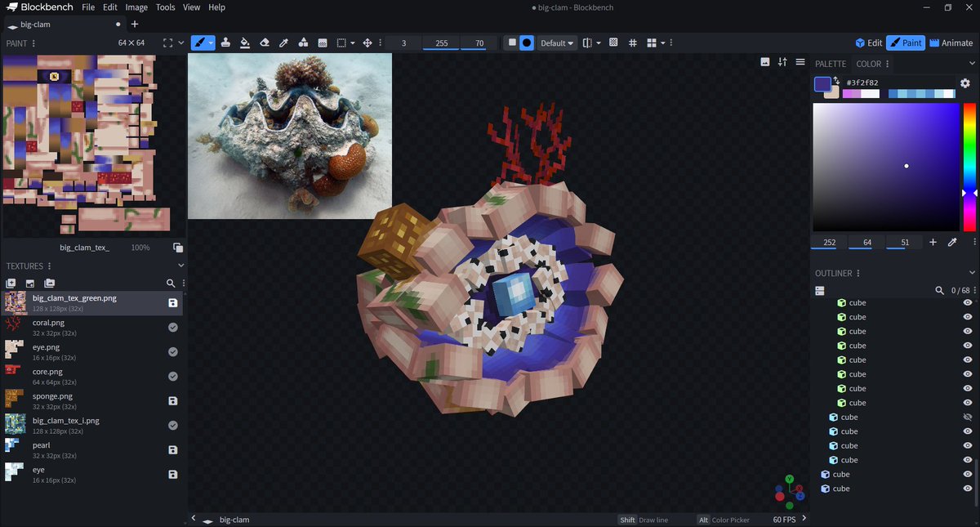
Task: Click the brush opacity field showing 255
Action: (442, 42)
